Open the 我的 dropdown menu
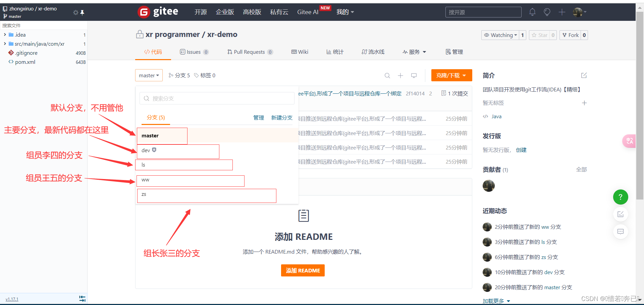 (x=345, y=12)
